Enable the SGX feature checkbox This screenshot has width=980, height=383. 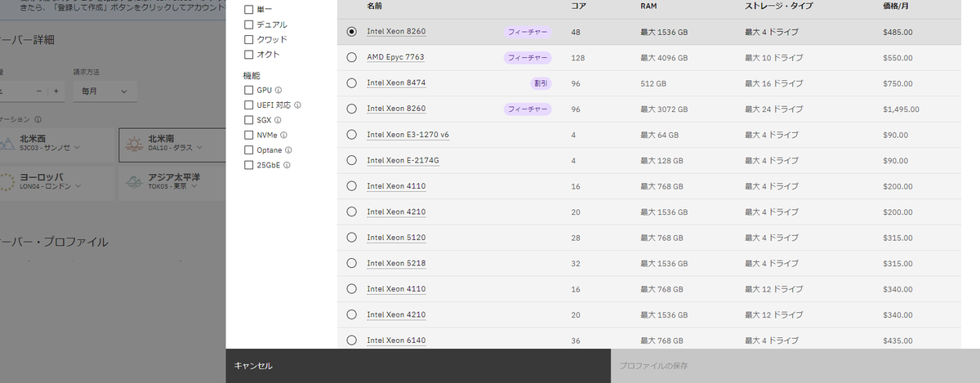click(x=249, y=120)
